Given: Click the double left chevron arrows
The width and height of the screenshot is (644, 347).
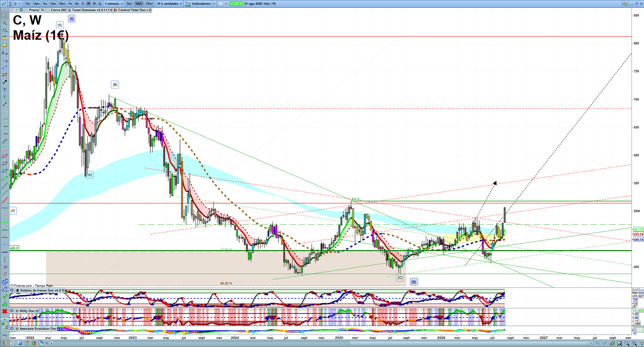Looking at the screenshot, I should (47, 343).
